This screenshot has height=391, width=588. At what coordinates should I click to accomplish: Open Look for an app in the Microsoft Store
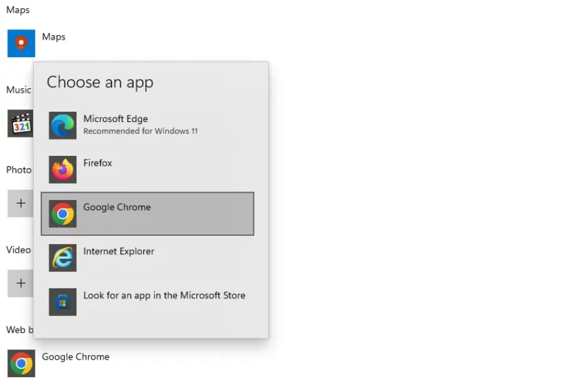[x=148, y=302]
